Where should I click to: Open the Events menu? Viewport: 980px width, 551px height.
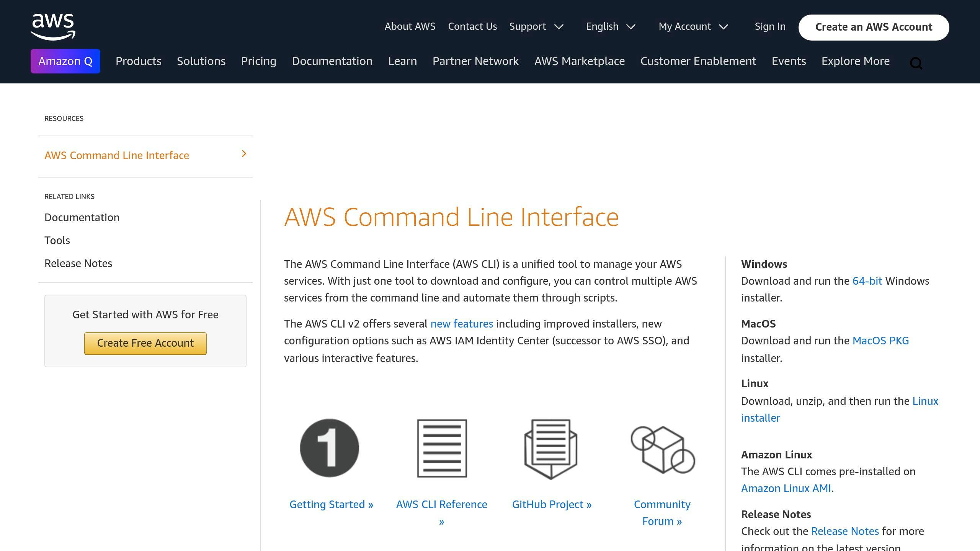click(789, 61)
